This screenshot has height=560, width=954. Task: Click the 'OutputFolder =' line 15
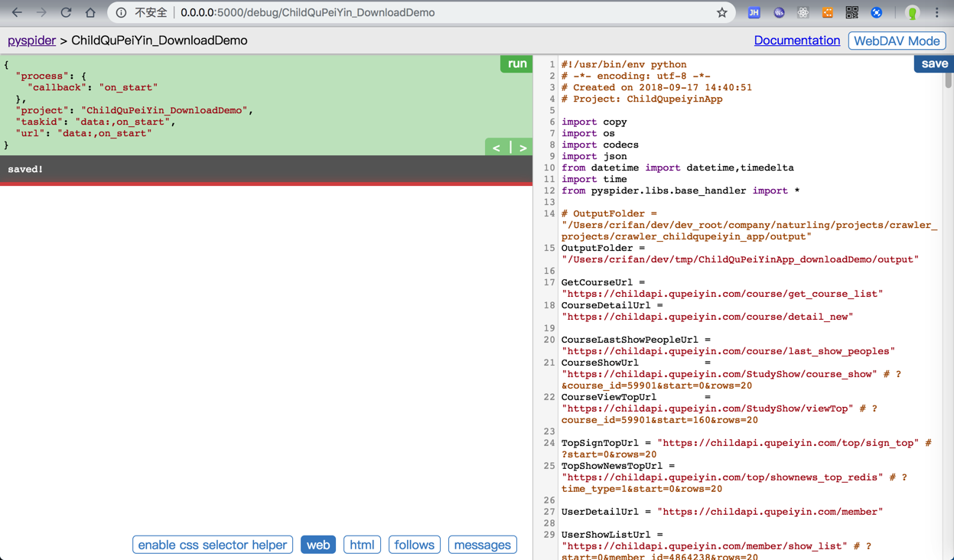(603, 248)
